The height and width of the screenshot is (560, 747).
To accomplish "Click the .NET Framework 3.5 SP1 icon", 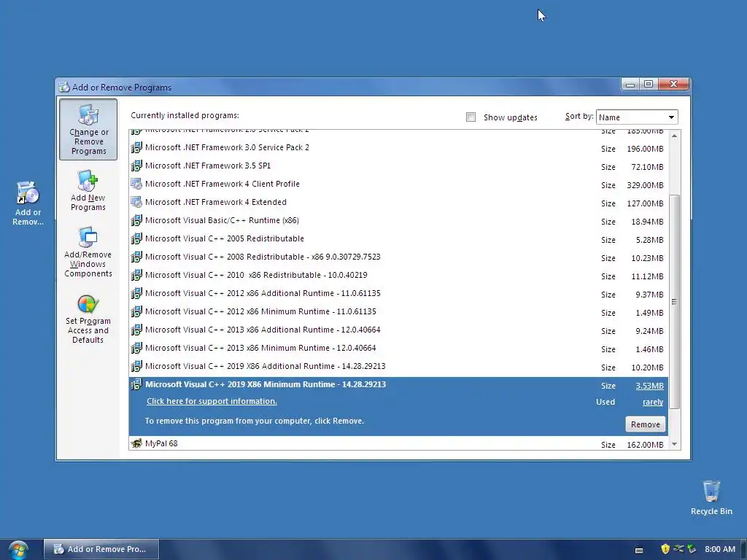I will tap(136, 166).
